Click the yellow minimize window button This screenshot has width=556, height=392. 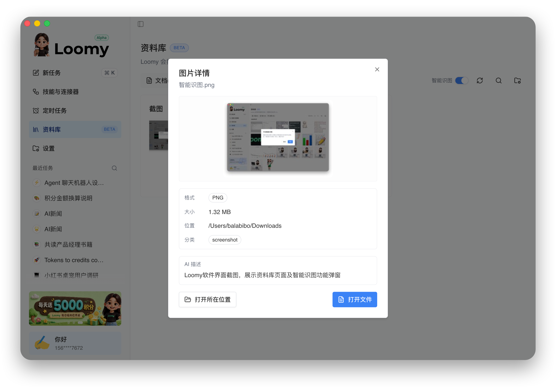click(x=37, y=23)
